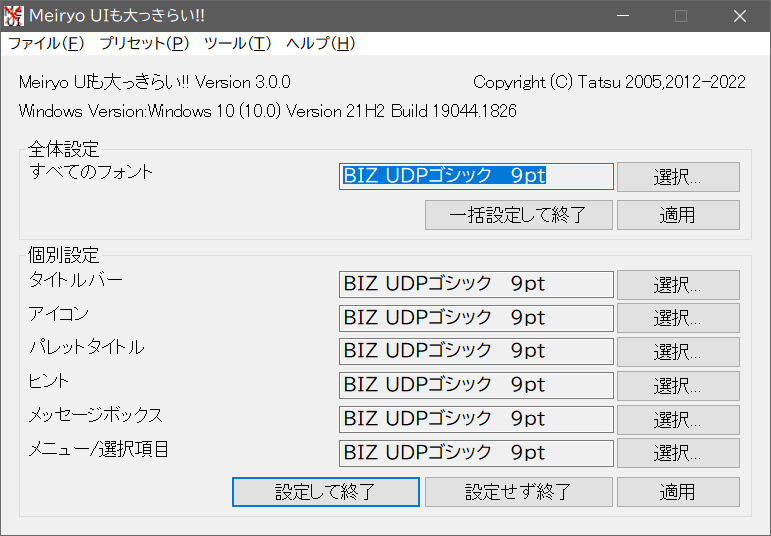Open the ツール(T) menu

pyautogui.click(x=237, y=43)
